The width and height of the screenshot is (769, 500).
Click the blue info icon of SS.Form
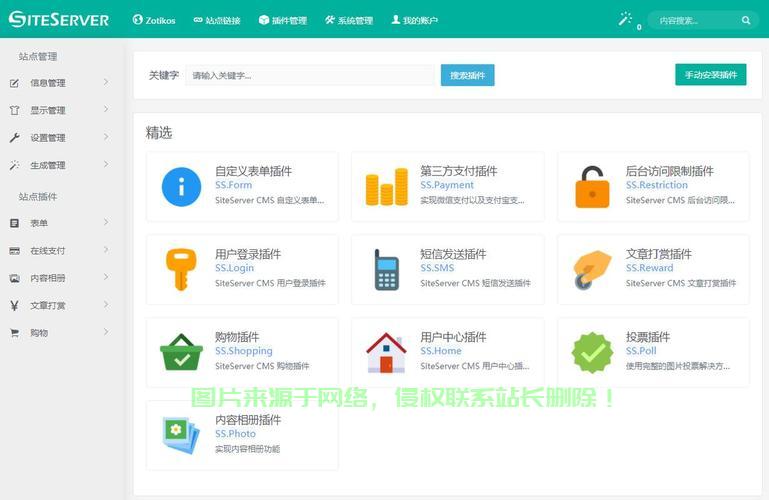coord(181,187)
